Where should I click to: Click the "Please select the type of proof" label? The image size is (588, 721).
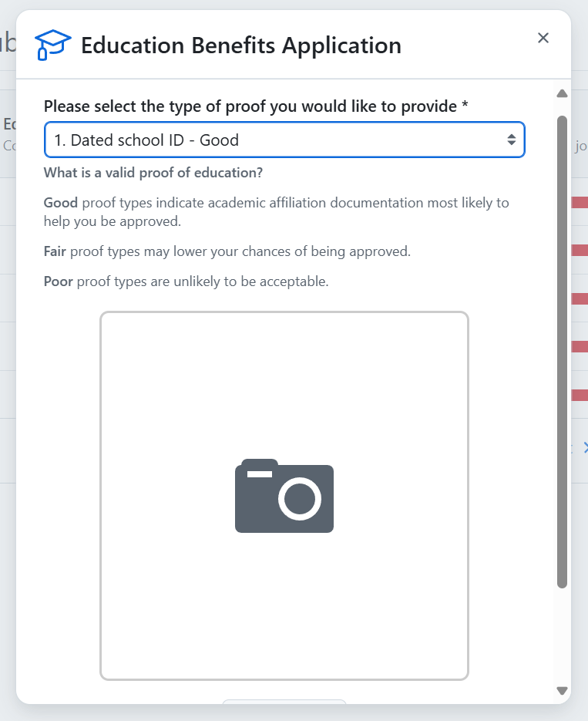pos(250,106)
